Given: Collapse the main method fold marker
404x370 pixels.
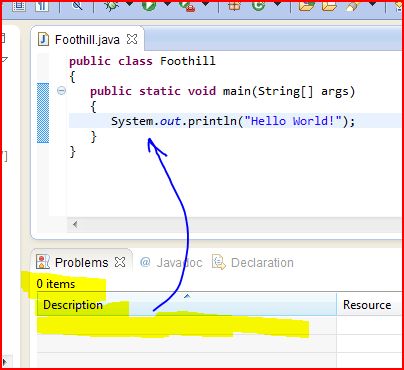Looking at the screenshot, I should click(x=61, y=90).
